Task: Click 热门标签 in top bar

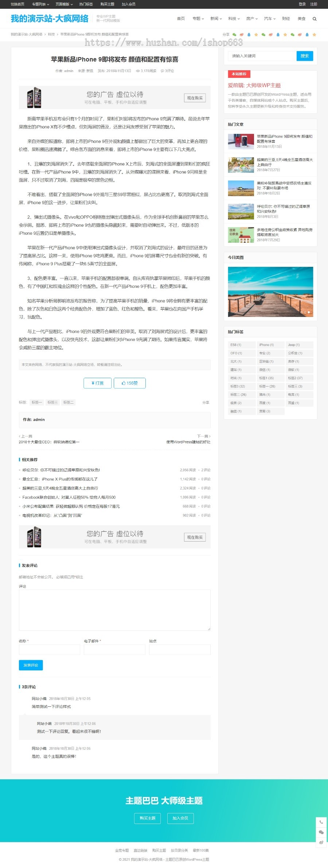Action: tap(86, 4)
